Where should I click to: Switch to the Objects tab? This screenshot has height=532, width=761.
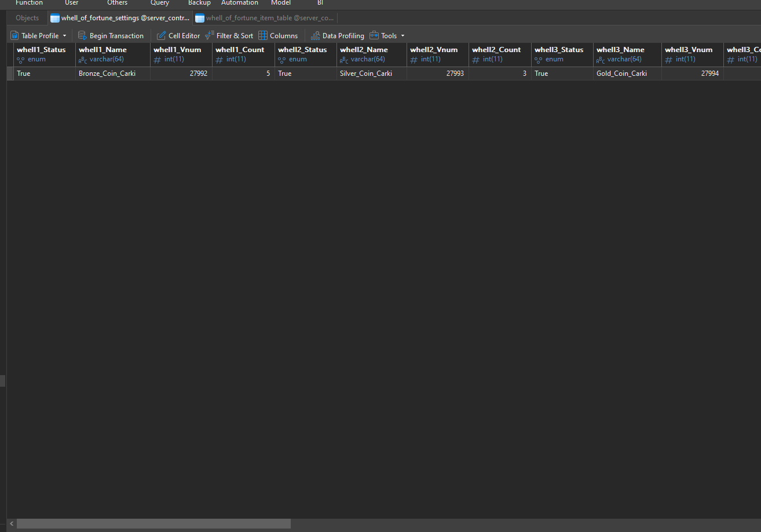27,18
